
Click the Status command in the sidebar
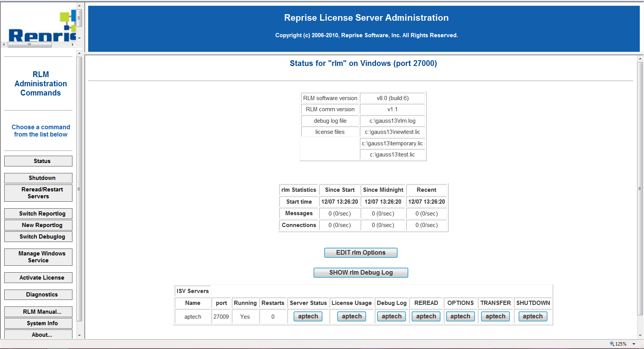point(38,161)
